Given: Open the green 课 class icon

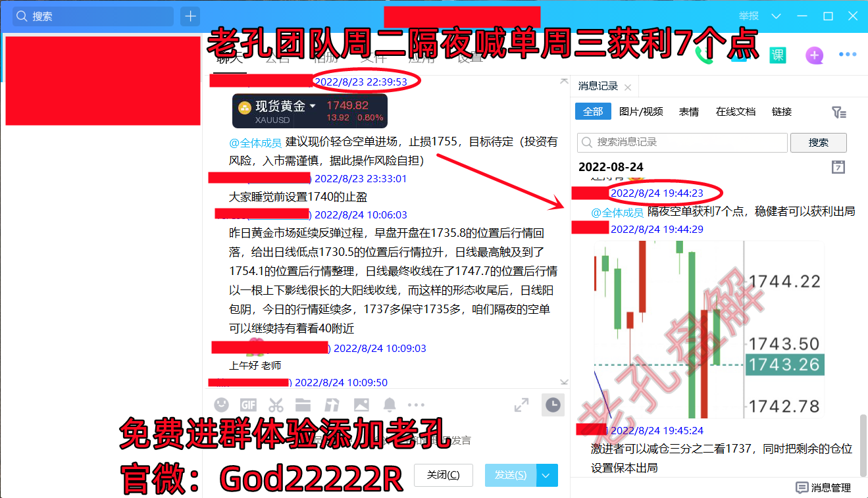Looking at the screenshot, I should click(x=778, y=55).
